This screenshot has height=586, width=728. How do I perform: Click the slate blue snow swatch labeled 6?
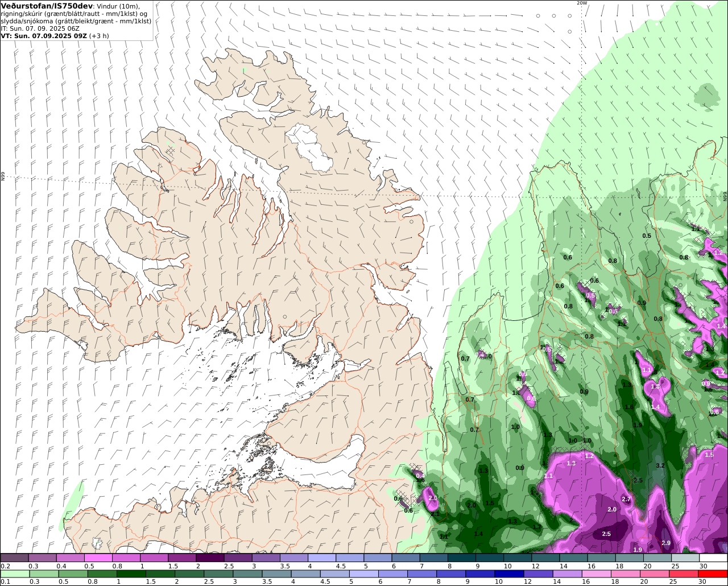click(x=406, y=558)
